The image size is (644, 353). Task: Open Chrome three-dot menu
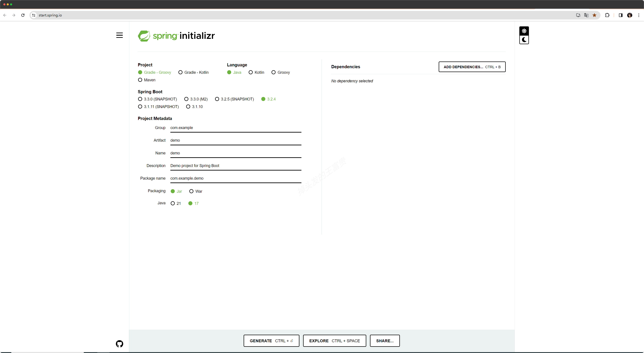click(639, 15)
